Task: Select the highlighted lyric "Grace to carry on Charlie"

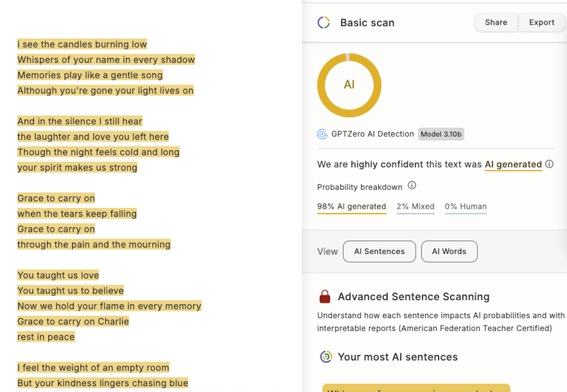Action: click(73, 321)
